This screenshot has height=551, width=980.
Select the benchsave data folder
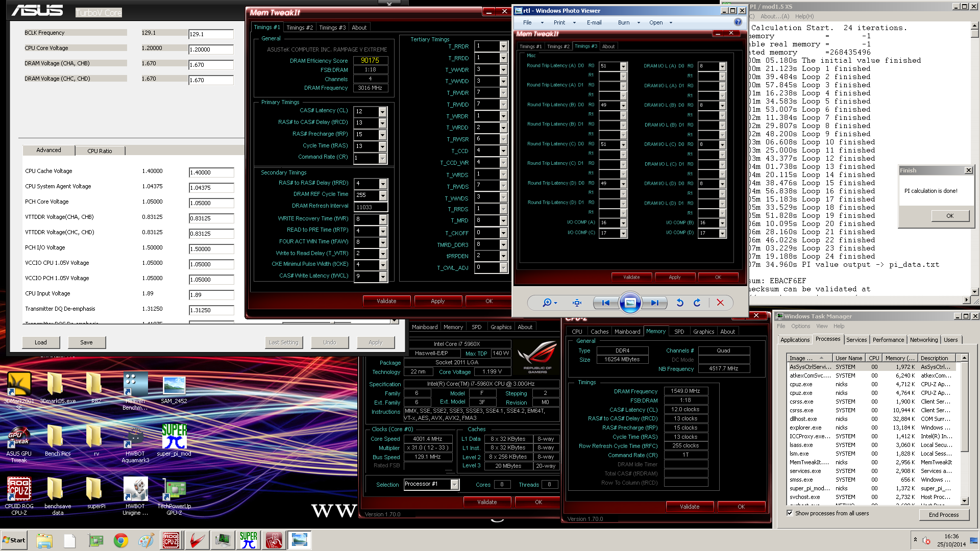click(58, 496)
